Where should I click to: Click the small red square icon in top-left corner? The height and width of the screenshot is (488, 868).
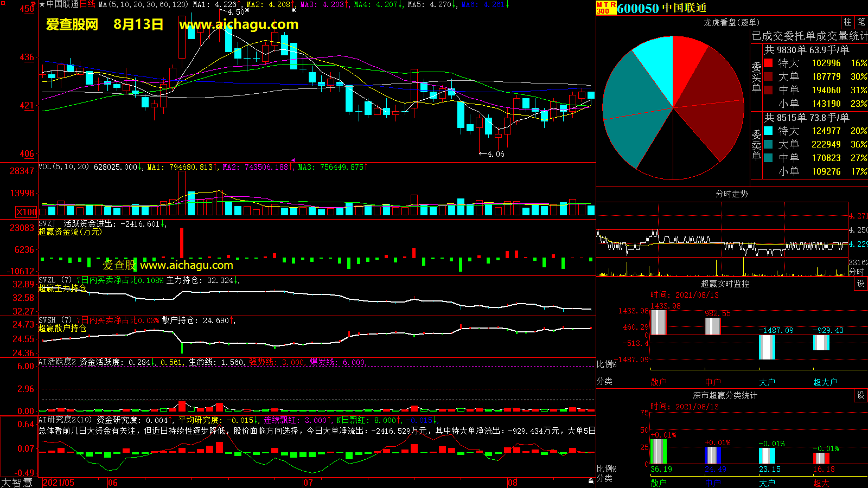pos(2,3)
